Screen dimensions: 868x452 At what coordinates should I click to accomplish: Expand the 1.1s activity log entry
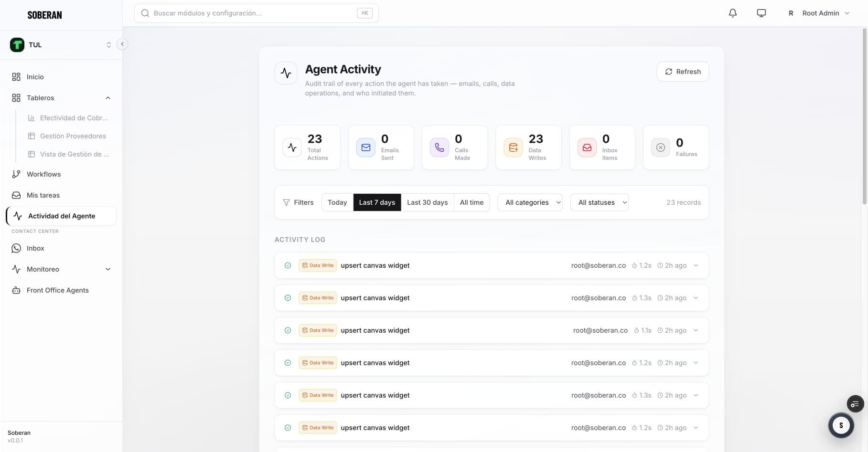pos(696,330)
